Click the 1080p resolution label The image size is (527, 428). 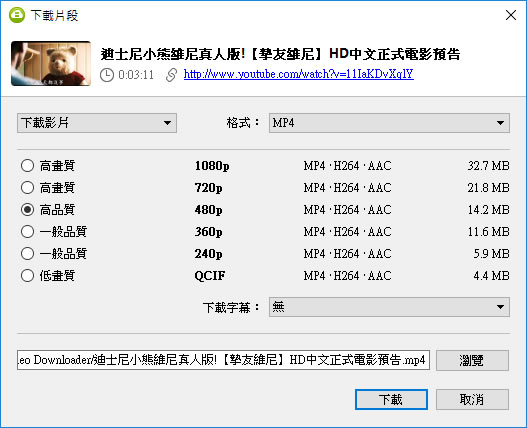coord(212,166)
